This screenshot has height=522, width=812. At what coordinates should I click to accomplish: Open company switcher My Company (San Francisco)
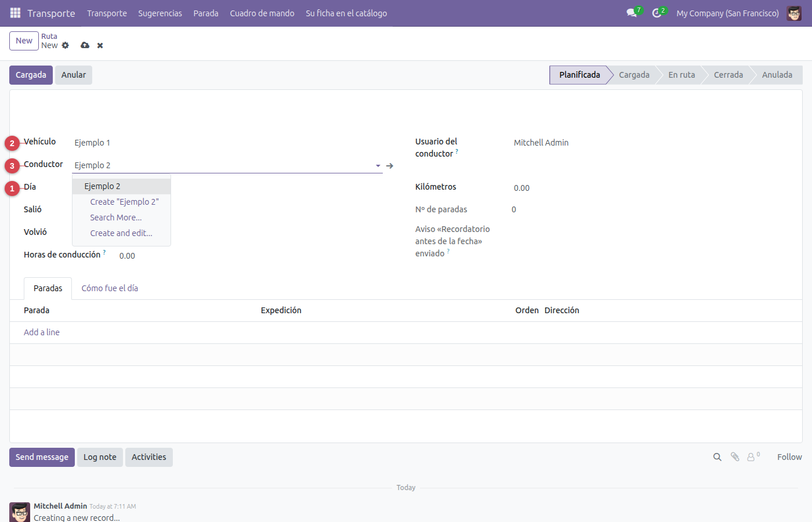tap(727, 13)
